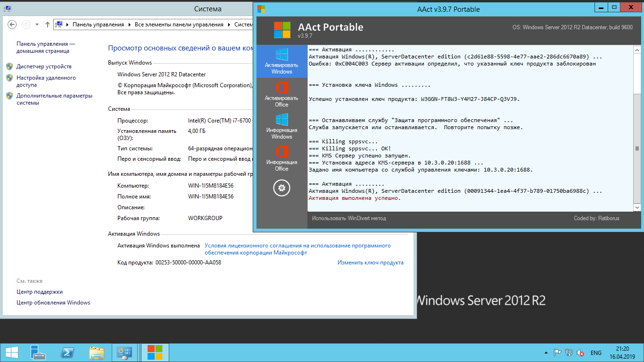This screenshot has height=362, width=644.
Task: Open Server Manager from the taskbar
Action: tap(38, 353)
